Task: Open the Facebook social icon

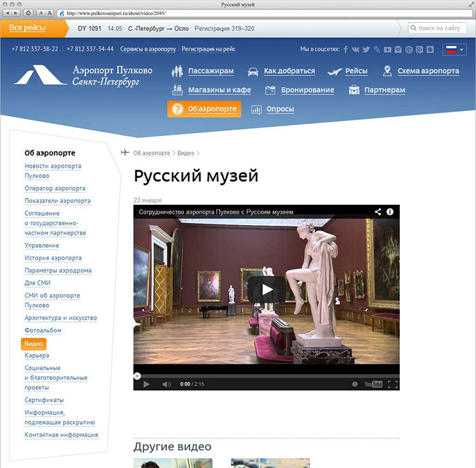Action: click(x=345, y=49)
